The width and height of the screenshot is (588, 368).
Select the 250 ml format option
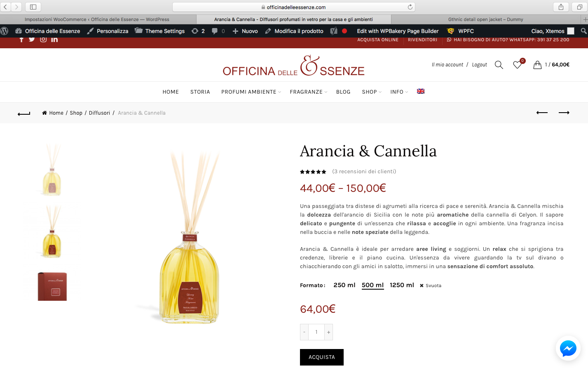click(x=344, y=285)
